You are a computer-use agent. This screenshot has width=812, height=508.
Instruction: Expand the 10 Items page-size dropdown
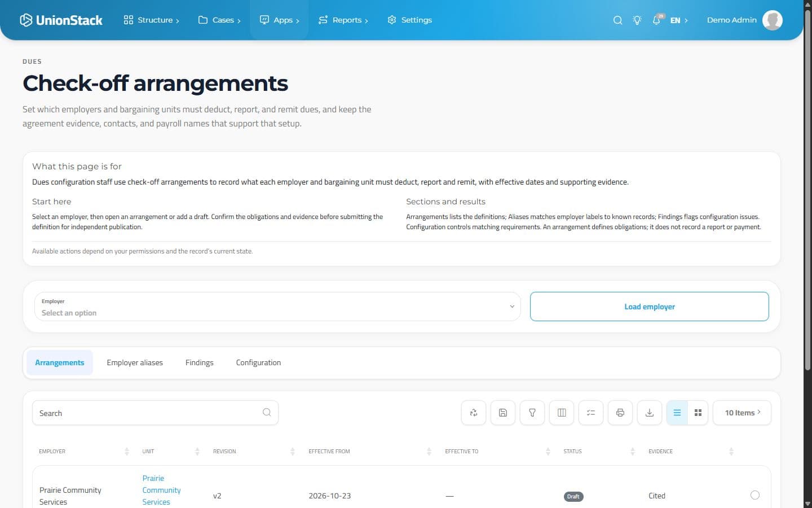(x=742, y=413)
